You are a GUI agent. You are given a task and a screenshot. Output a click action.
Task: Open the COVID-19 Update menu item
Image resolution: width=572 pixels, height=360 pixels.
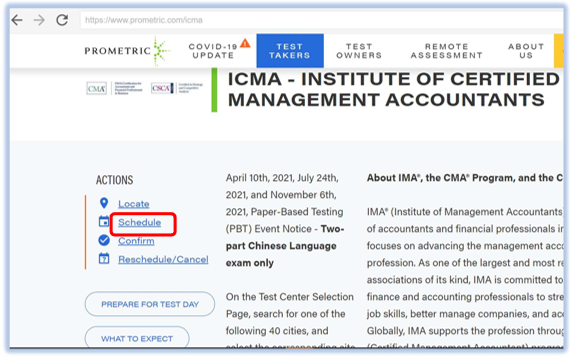click(213, 51)
